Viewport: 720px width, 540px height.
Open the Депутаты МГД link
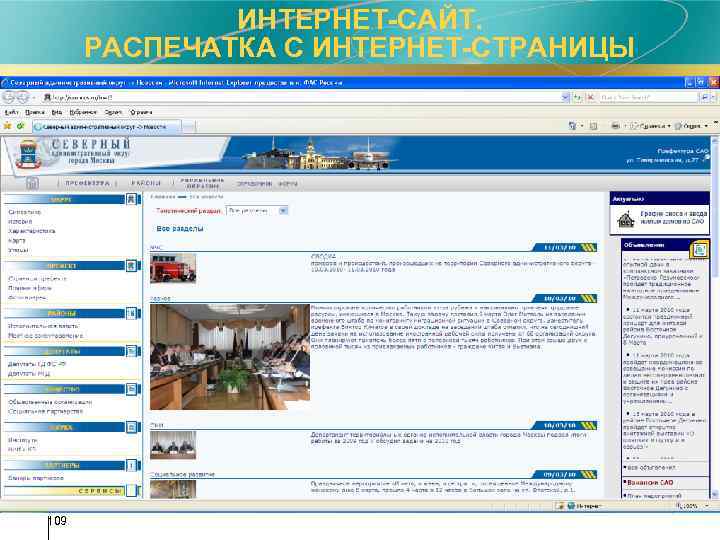click(29, 374)
